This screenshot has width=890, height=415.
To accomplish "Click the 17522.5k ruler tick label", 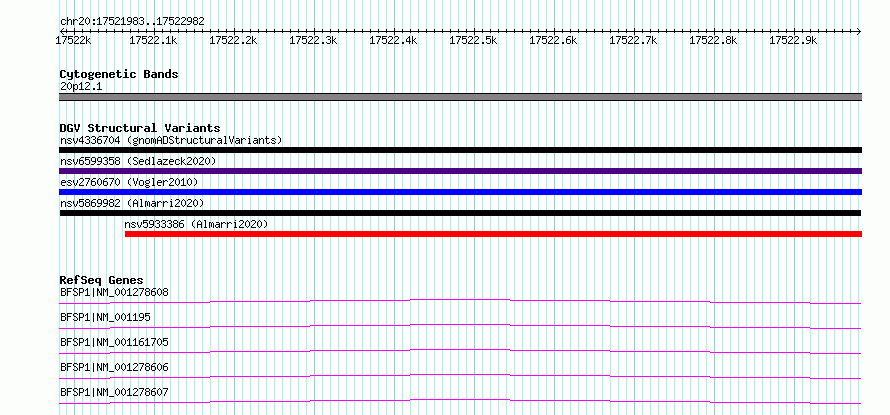I will tap(473, 41).
